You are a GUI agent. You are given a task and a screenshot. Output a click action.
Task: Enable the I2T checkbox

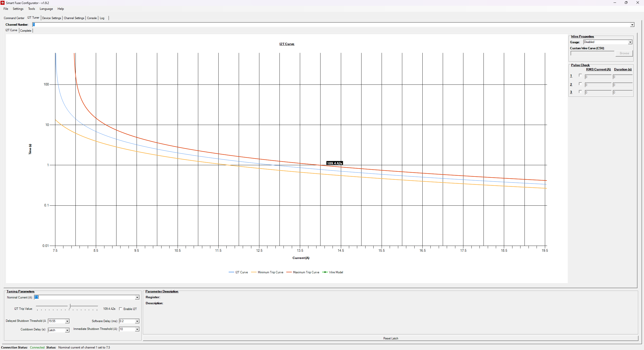pyautogui.click(x=120, y=309)
